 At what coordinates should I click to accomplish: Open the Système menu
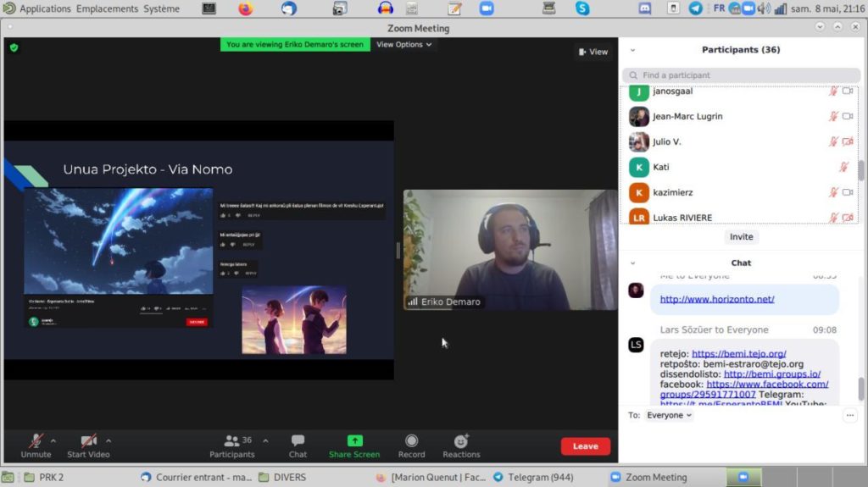click(161, 8)
